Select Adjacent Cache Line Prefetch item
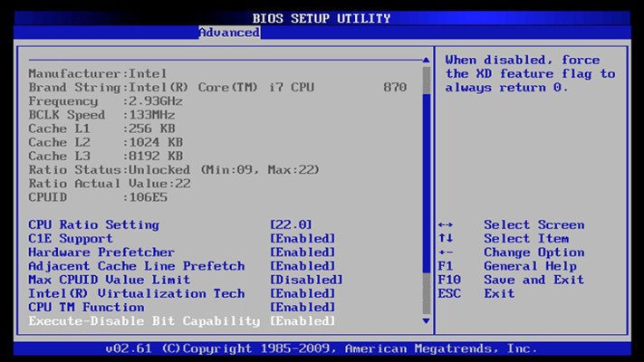Screen dimensions: 644x362 pyautogui.click(x=137, y=266)
